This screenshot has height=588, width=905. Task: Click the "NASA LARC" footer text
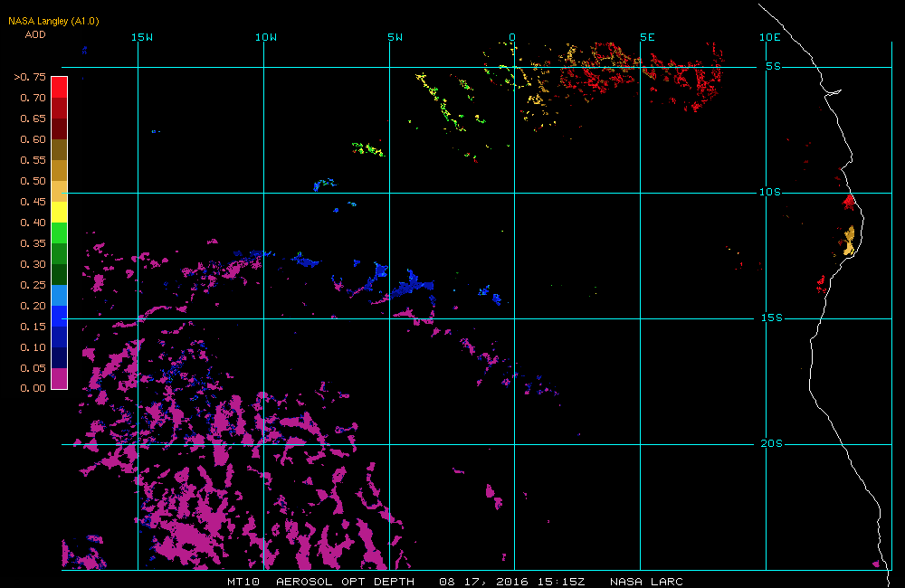646,582
